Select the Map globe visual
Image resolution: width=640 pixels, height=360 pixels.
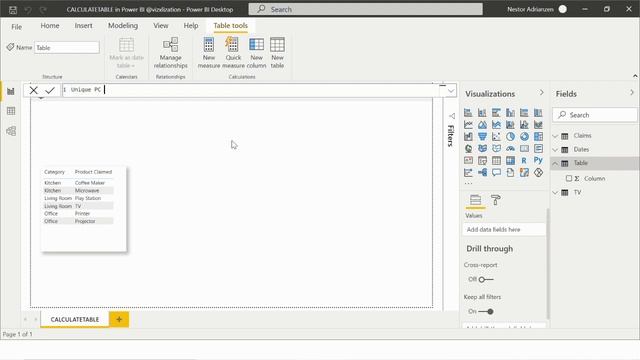(468, 149)
